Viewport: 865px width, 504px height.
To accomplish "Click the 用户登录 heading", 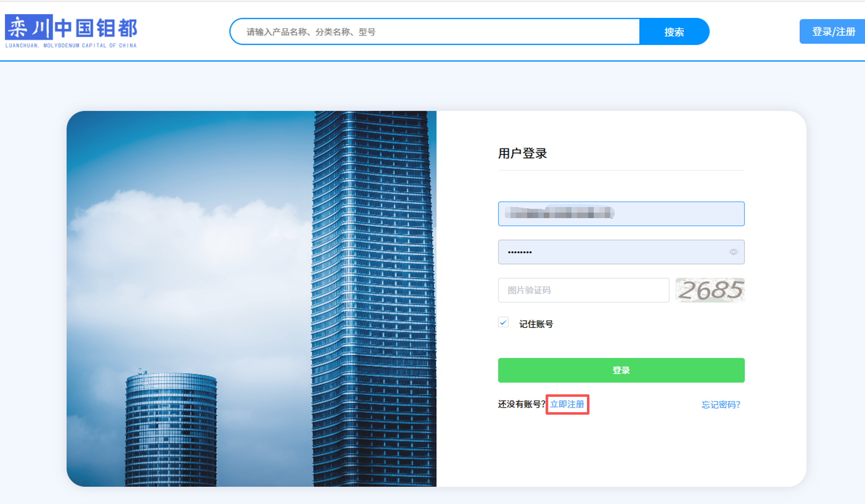I will (522, 153).
